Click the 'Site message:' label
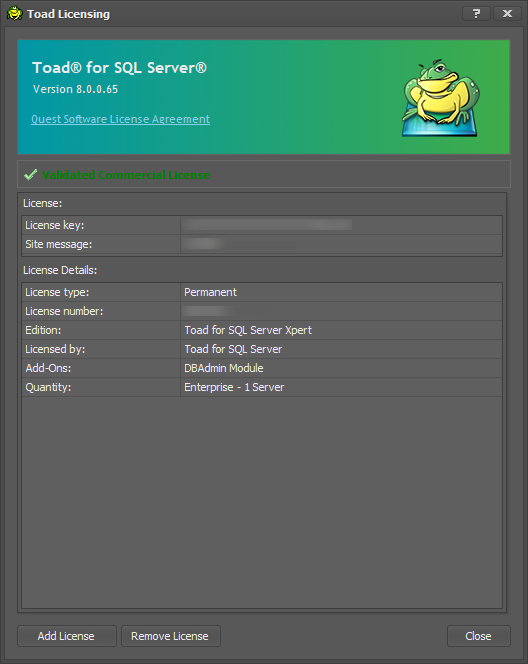The image size is (528, 664). pyautogui.click(x=58, y=244)
